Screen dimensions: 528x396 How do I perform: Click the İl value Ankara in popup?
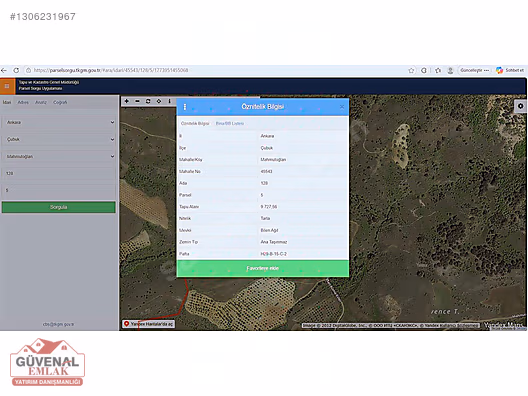[267, 136]
